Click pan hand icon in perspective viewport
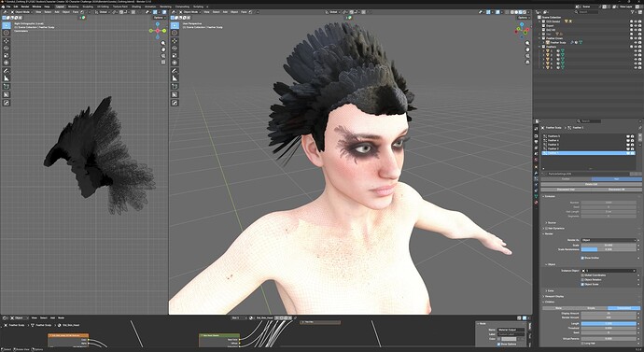This screenshot has width=644, height=352. 527,49
